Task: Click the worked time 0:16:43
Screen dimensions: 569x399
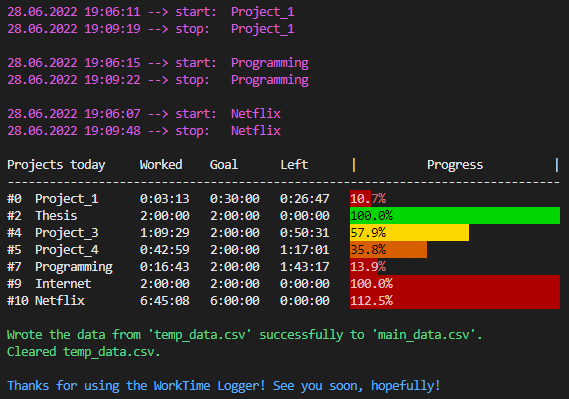Action: pyautogui.click(x=165, y=267)
